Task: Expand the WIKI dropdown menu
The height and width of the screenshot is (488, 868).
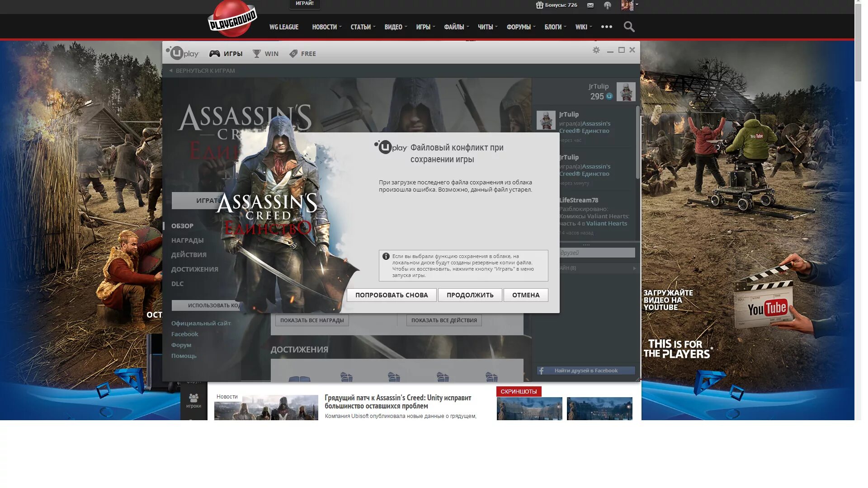Action: tap(583, 27)
